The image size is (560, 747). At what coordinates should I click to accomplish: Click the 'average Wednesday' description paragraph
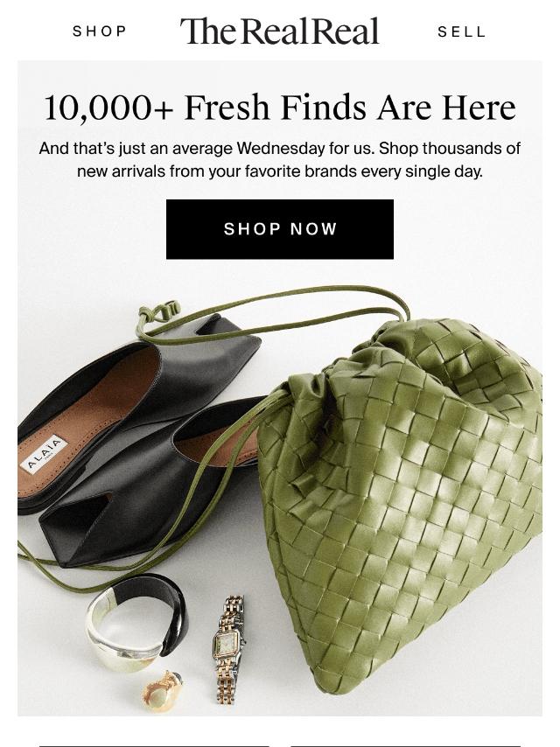tap(280, 159)
